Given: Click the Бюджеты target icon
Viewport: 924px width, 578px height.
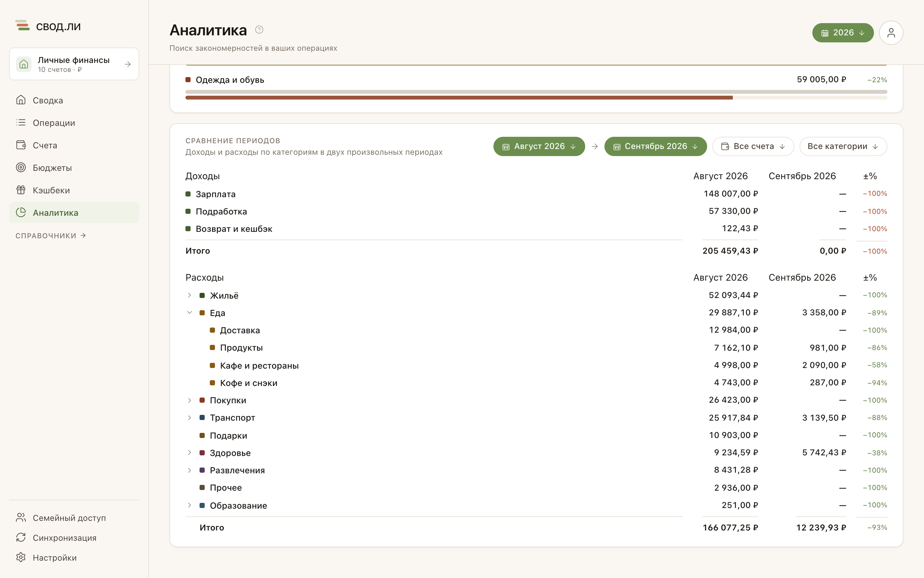Looking at the screenshot, I should [21, 167].
